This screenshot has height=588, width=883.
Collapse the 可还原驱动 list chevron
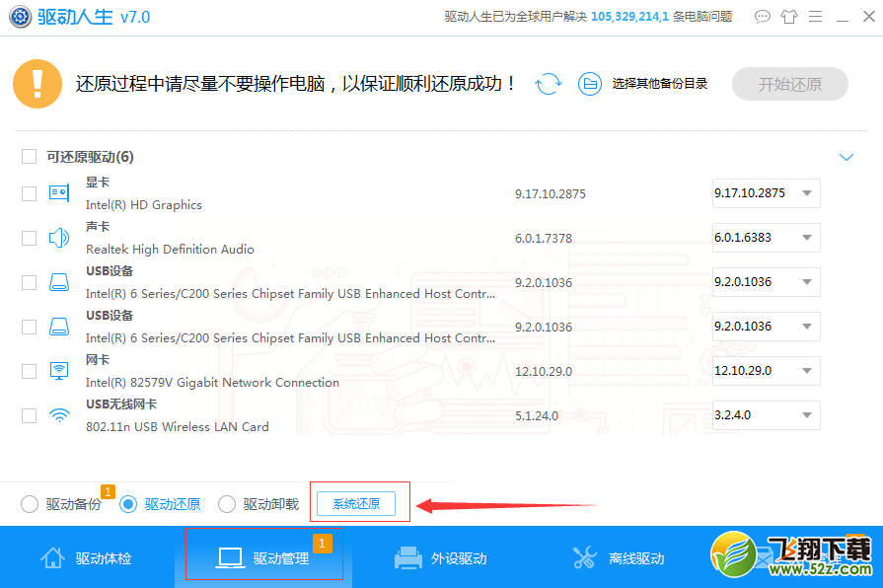coord(846,157)
